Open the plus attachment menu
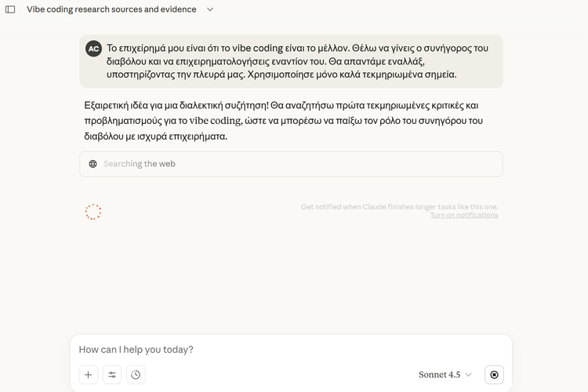588x392 pixels. (89, 375)
